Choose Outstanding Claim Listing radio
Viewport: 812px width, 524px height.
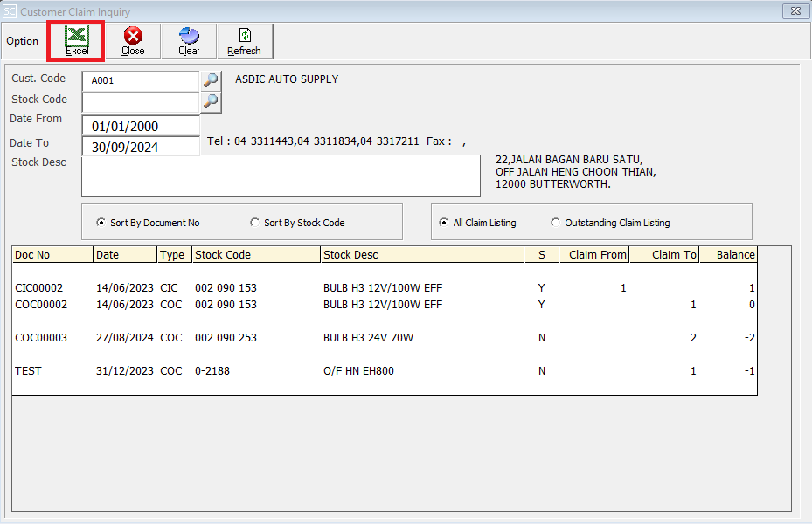coord(610,223)
